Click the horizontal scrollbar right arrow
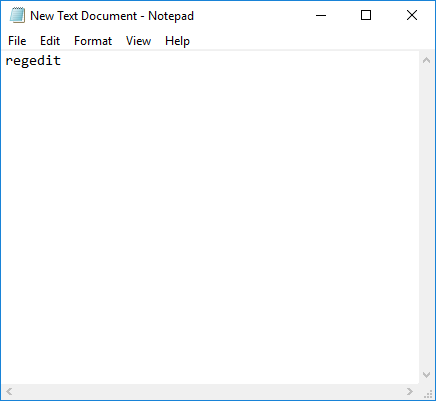The height and width of the screenshot is (401, 436). point(410,391)
